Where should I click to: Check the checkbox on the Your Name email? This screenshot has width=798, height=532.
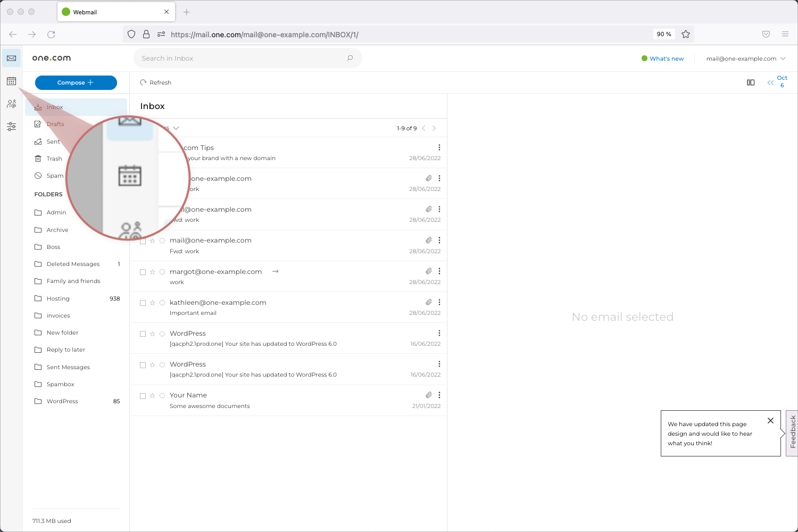143,396
